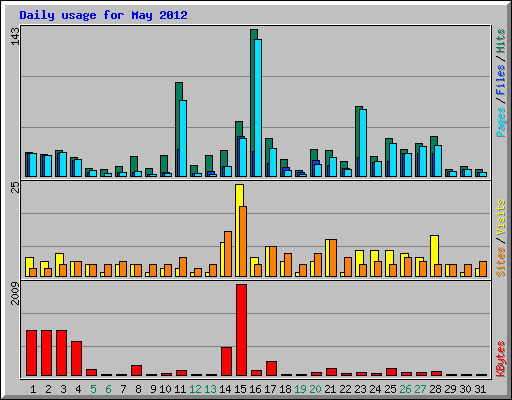Click the cyan pages bar for day 1

coord(33,165)
